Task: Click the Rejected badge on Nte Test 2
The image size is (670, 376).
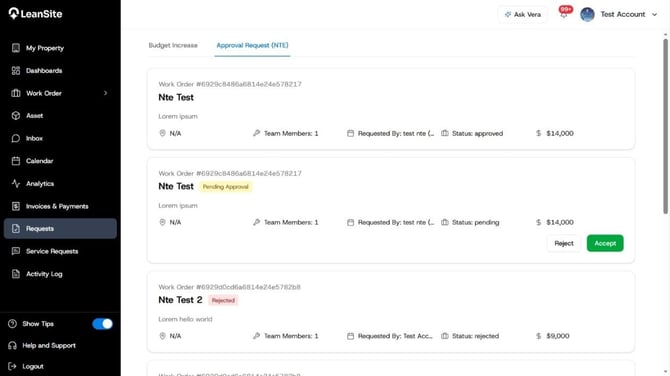Action: [223, 300]
